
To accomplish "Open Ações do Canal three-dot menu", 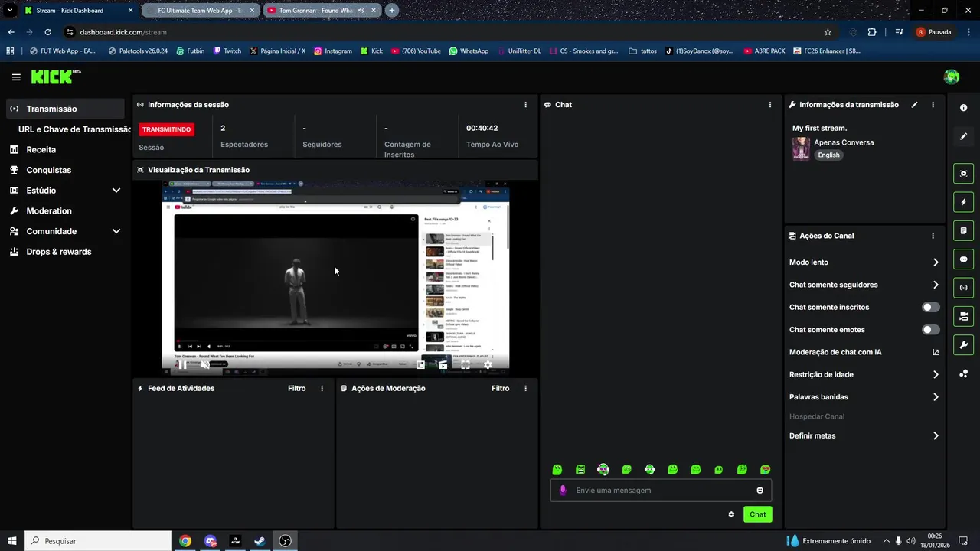I will (933, 236).
